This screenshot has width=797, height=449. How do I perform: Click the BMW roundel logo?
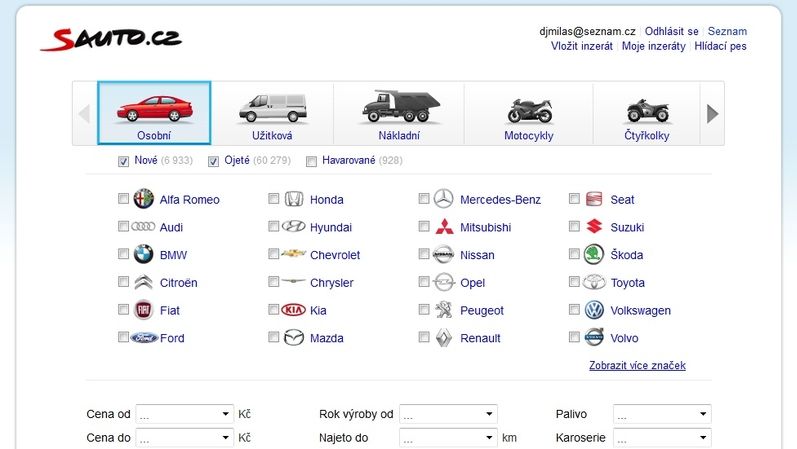(143, 254)
